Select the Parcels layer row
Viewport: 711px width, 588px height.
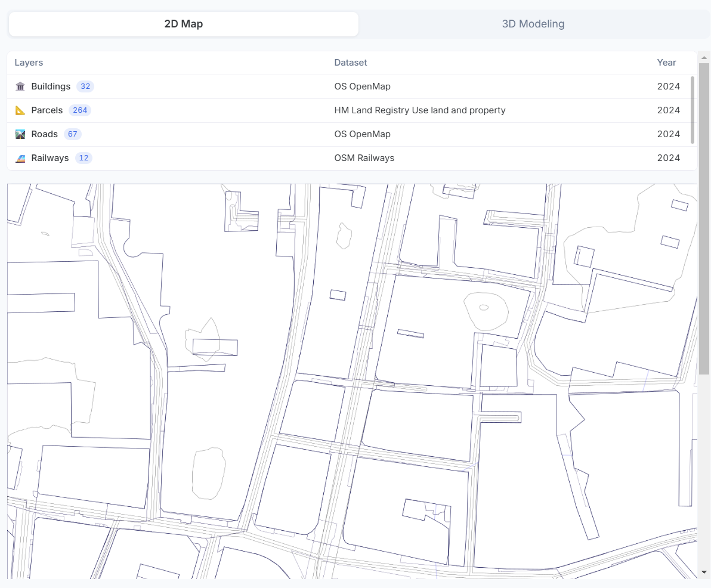click(349, 110)
